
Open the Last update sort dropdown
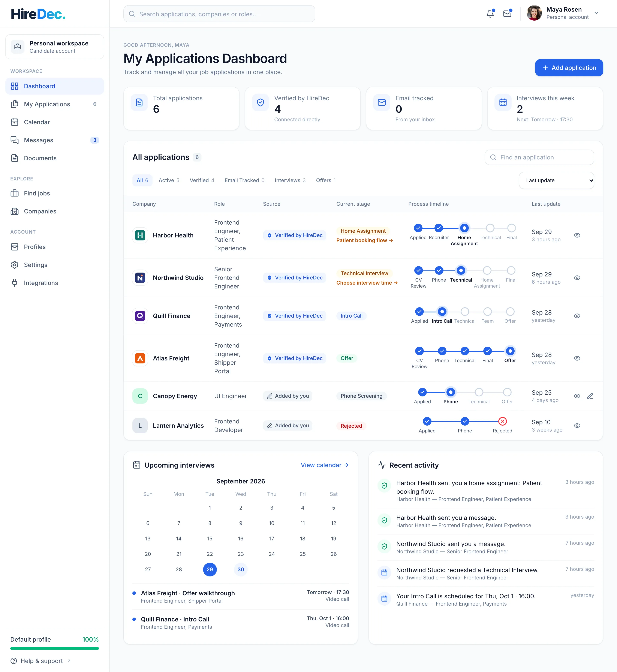[x=557, y=180]
